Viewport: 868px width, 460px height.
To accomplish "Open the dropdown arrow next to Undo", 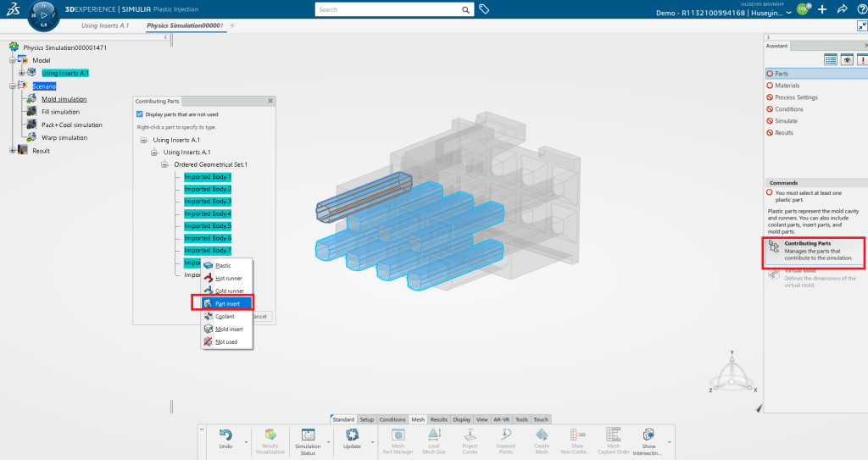I will (247, 441).
